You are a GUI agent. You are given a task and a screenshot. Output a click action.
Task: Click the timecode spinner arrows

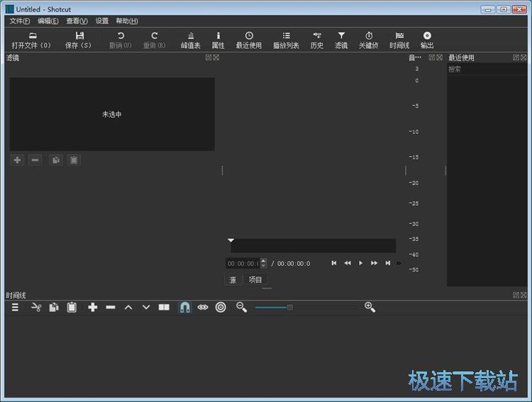pyautogui.click(x=264, y=263)
